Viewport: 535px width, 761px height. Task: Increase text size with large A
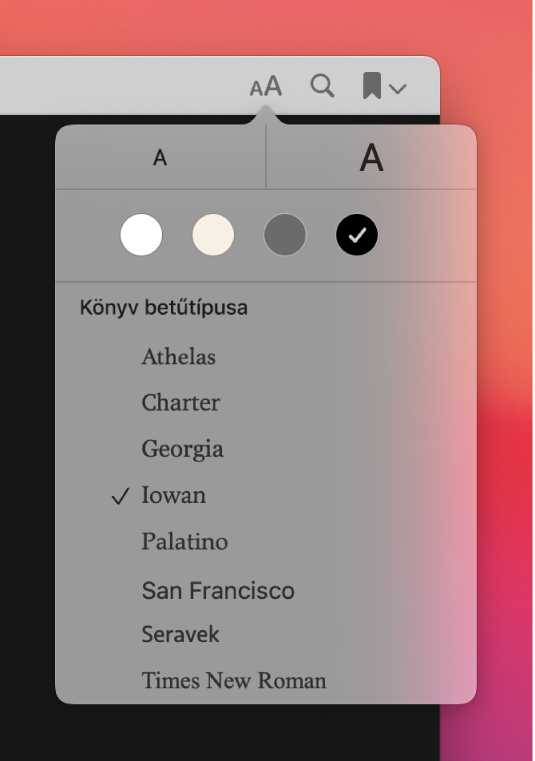pyautogui.click(x=371, y=157)
